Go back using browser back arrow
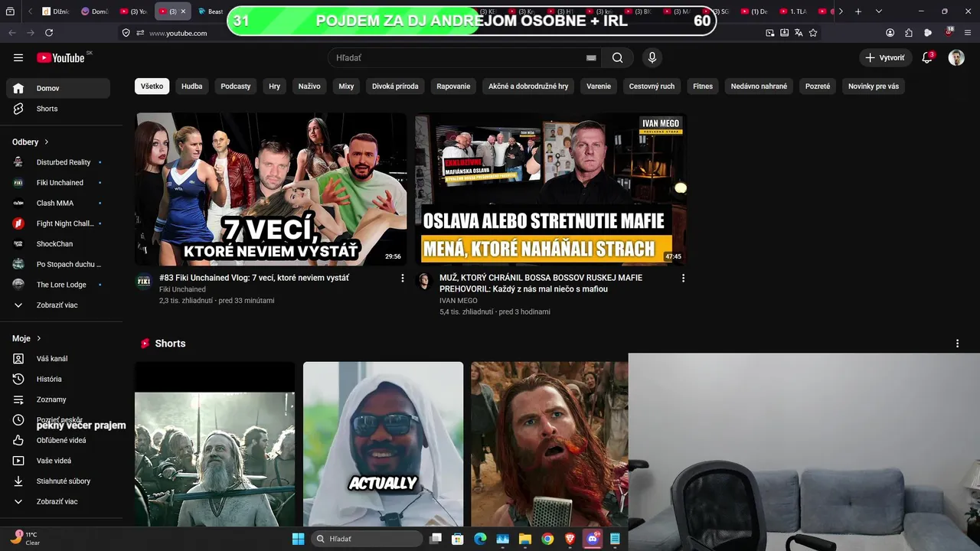Image resolution: width=980 pixels, height=551 pixels. coord(12,33)
